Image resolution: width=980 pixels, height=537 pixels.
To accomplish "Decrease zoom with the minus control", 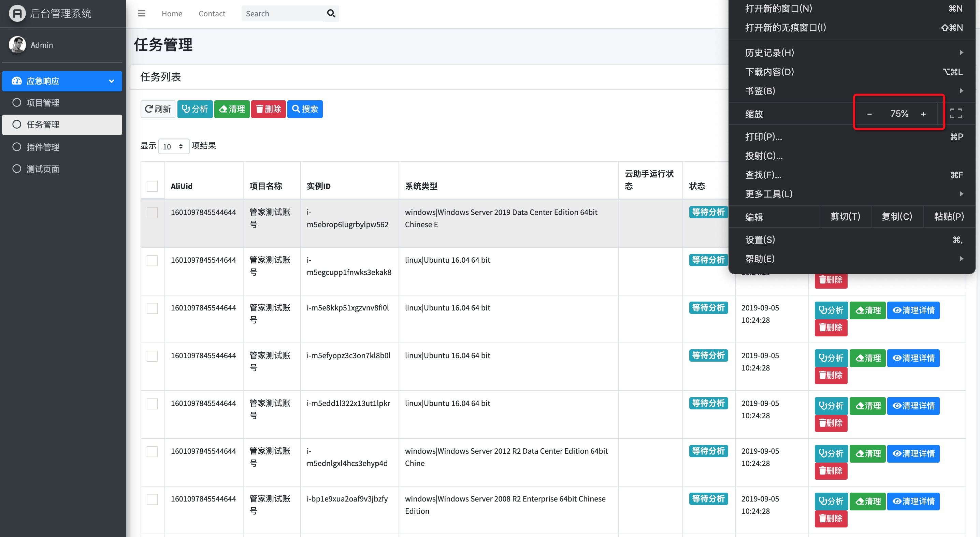I will coord(870,113).
